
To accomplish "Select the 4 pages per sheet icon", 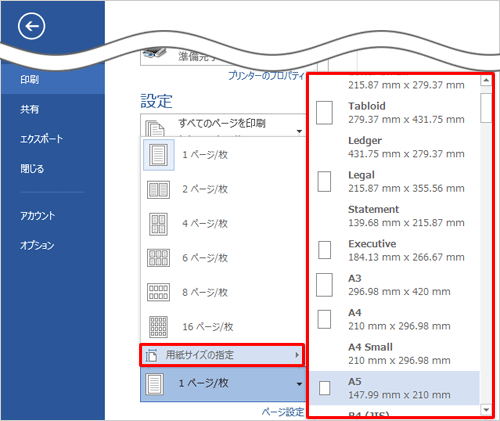I will click(158, 224).
